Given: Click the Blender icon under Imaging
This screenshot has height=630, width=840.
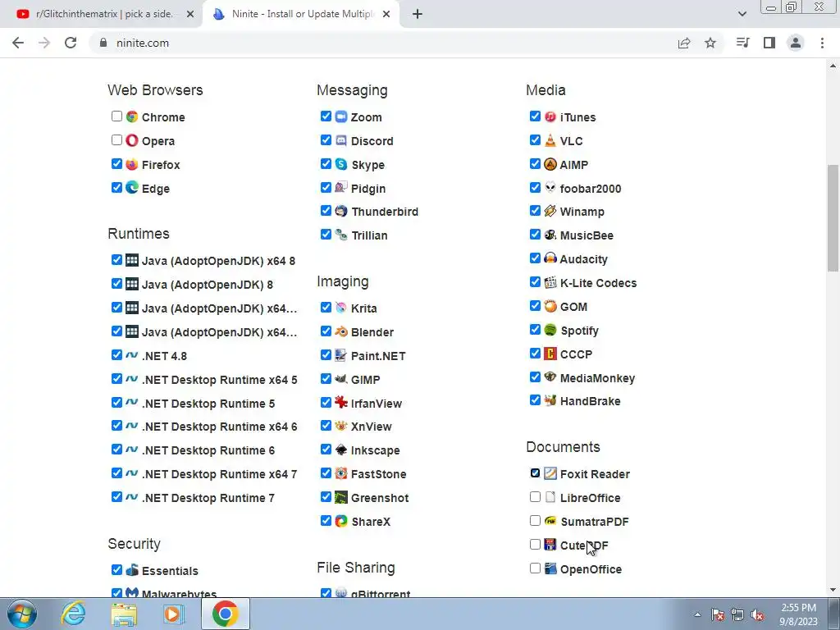Looking at the screenshot, I should [x=341, y=331].
